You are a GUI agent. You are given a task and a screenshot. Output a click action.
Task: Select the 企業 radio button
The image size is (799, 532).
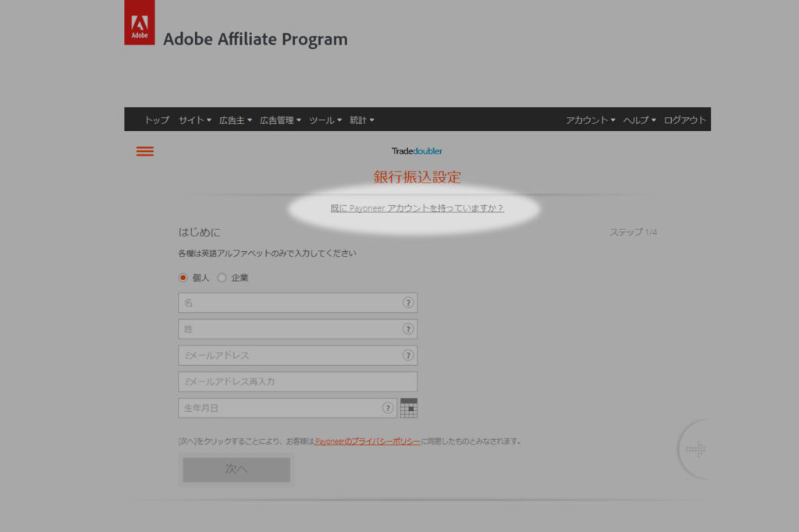pyautogui.click(x=222, y=278)
